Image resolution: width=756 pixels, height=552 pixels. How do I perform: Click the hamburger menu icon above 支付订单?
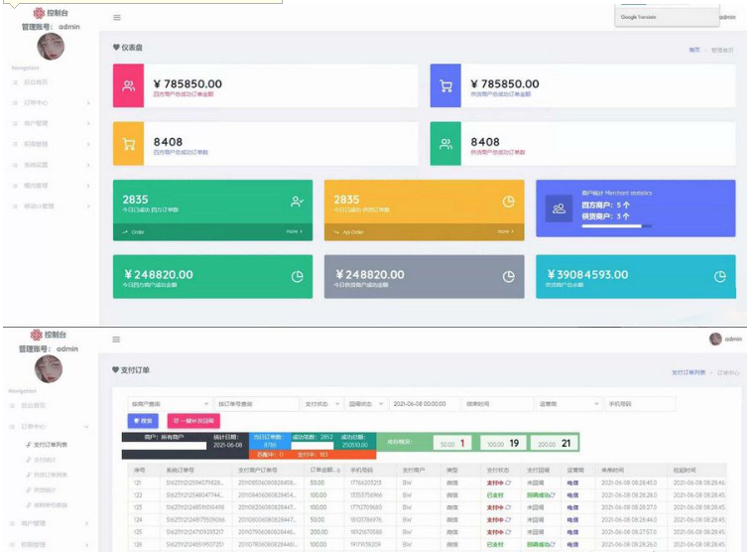coord(117,340)
